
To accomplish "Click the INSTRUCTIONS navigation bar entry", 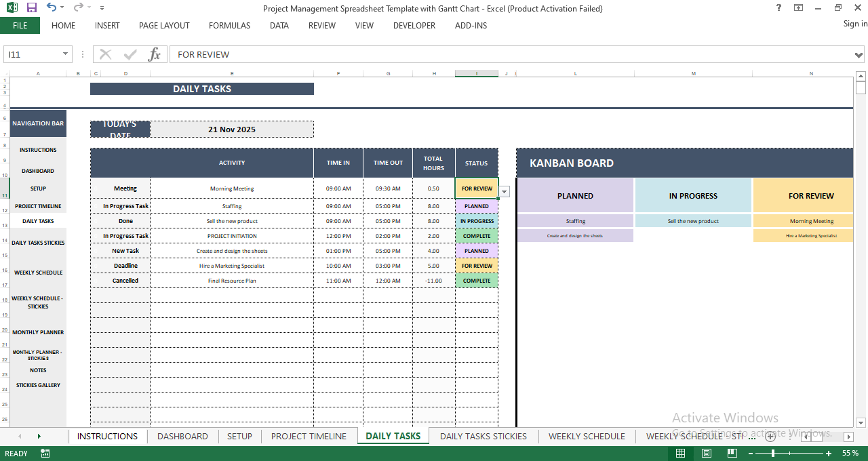I will click(37, 149).
